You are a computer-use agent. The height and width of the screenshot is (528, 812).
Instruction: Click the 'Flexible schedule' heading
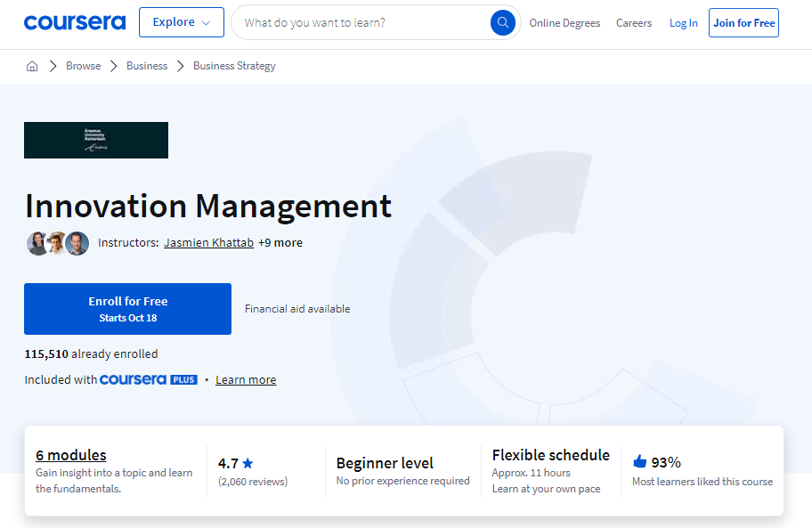click(x=551, y=455)
